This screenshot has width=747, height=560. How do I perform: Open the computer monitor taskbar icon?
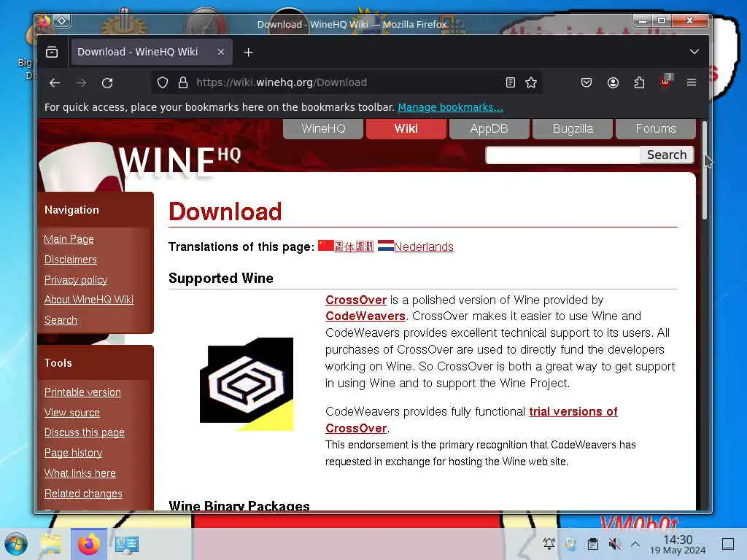[x=127, y=544]
